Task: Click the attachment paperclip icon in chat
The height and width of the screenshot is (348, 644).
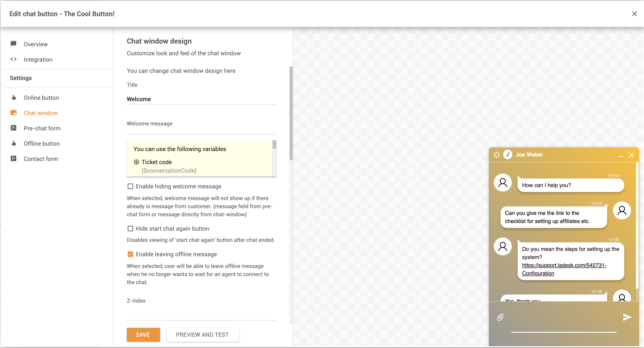Action: pyautogui.click(x=500, y=317)
